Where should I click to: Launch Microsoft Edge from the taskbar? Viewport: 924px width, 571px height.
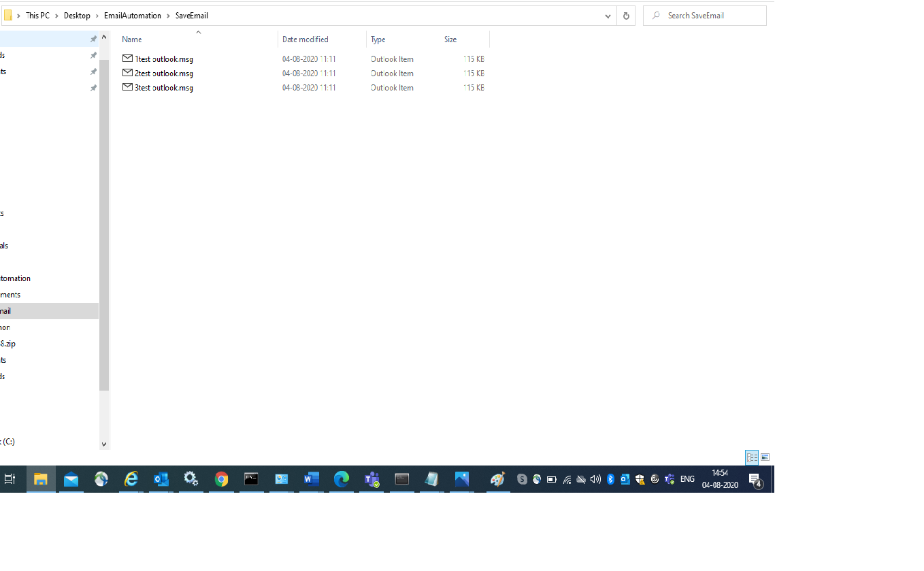click(342, 479)
